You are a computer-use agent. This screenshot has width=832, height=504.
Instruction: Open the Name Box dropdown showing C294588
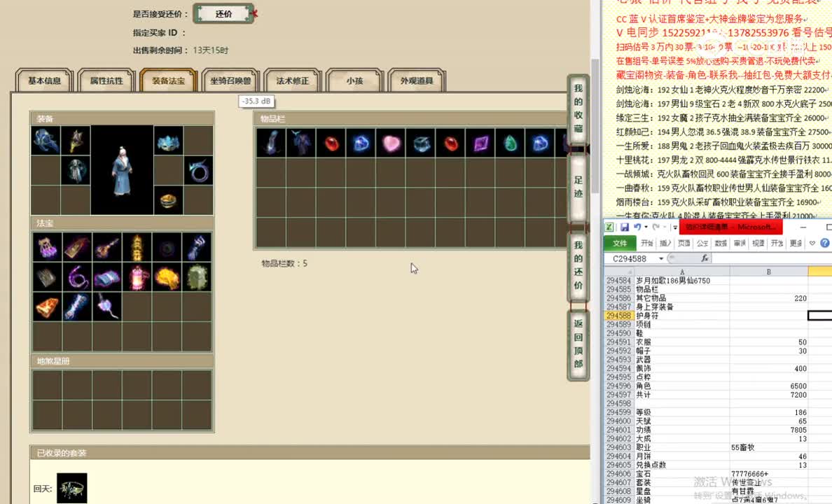pos(660,258)
